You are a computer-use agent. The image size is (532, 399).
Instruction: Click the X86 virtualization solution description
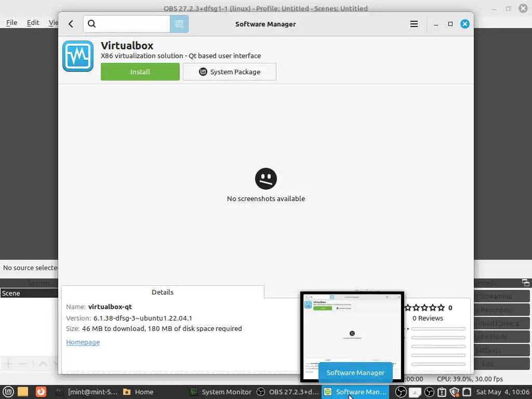(181, 56)
